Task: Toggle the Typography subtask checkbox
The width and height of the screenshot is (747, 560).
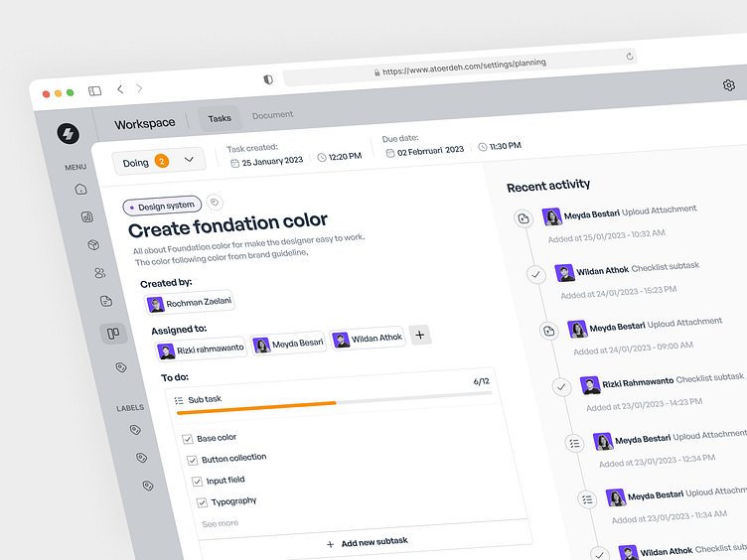Action: (x=202, y=502)
